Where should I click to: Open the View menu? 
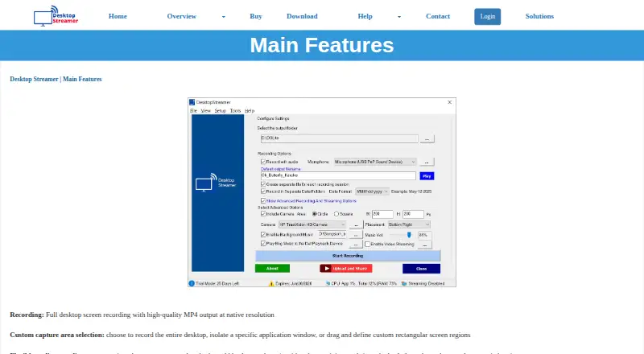point(206,111)
